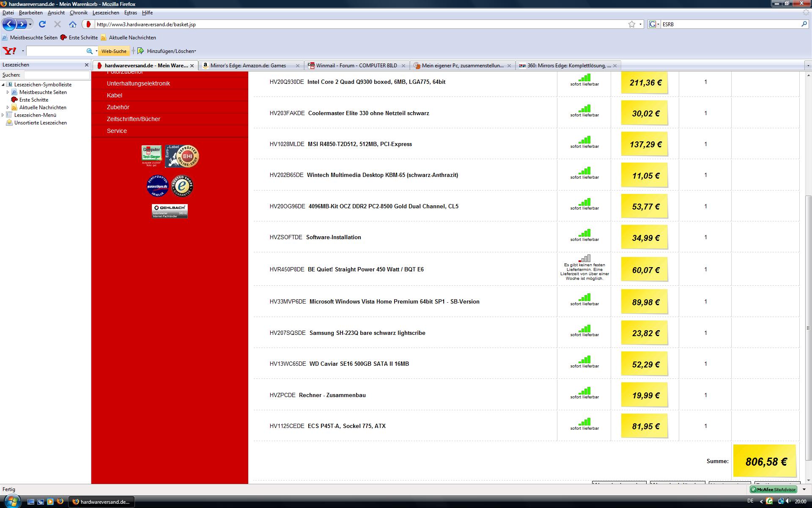Image resolution: width=812 pixels, height=508 pixels.
Task: Click the Oehlbach dealer logo
Action: pyautogui.click(x=170, y=211)
